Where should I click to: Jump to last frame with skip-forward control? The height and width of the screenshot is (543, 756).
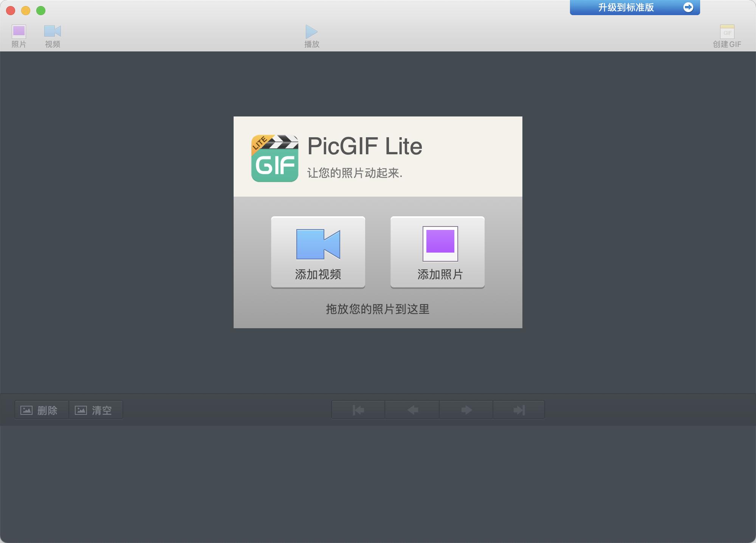tap(519, 410)
